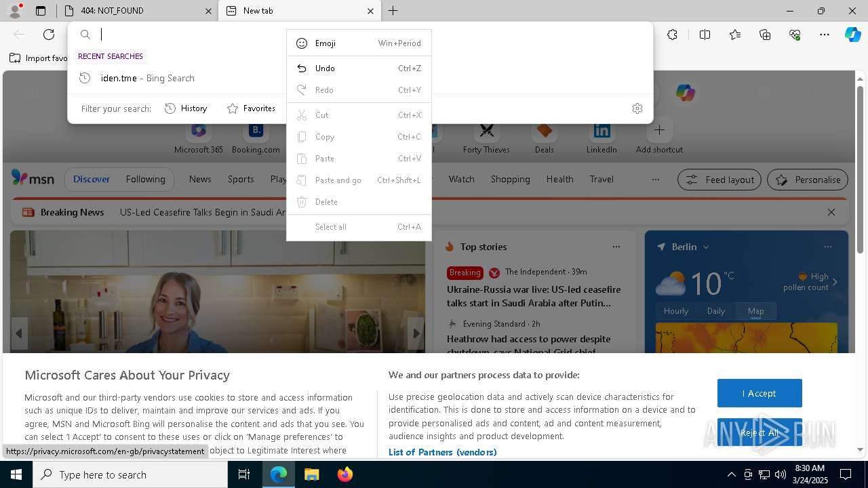This screenshot has height=488, width=868.
Task: Expand the pollen count details arrow
Action: tap(835, 282)
